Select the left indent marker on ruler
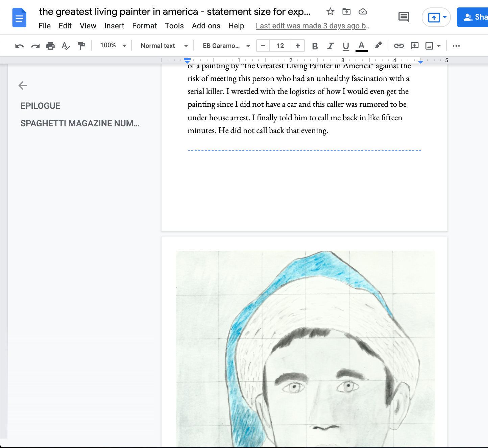Screen dimensions: 488x448 click(x=187, y=61)
